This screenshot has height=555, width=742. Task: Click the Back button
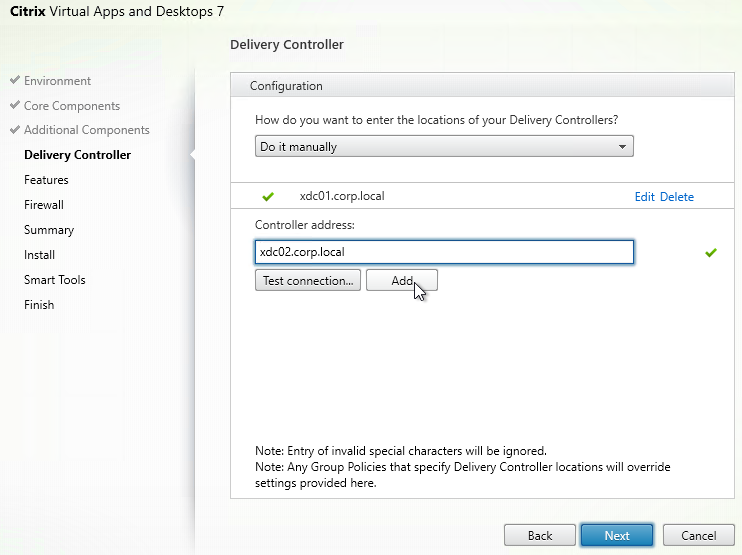[x=540, y=535]
